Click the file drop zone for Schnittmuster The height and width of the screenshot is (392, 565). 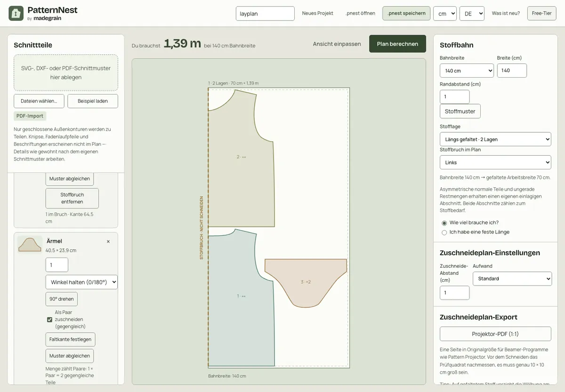[x=66, y=72]
